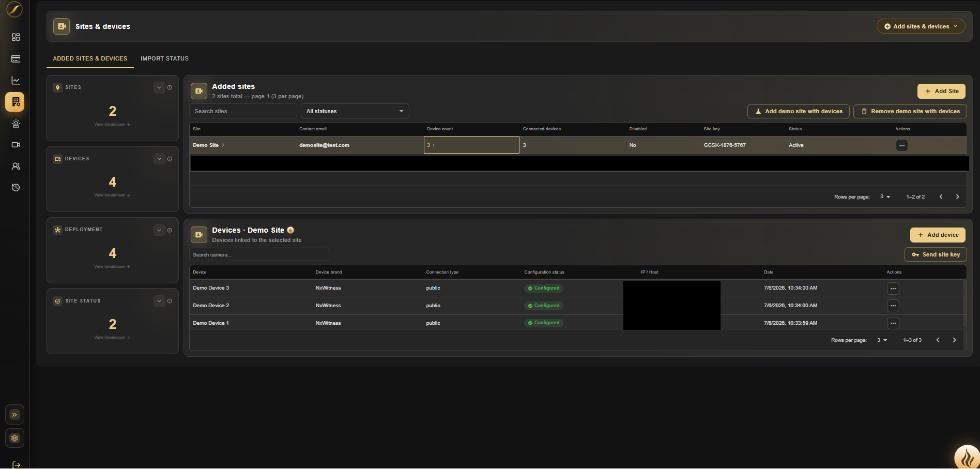This screenshot has height=469, width=980.
Task: Expand the Deployment card chevron
Action: [x=159, y=230]
